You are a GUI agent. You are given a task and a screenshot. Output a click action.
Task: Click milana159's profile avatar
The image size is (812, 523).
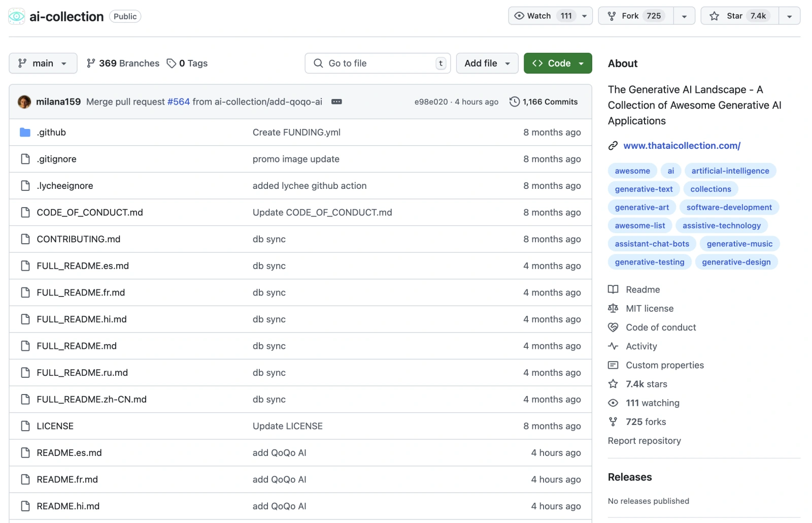[24, 102]
